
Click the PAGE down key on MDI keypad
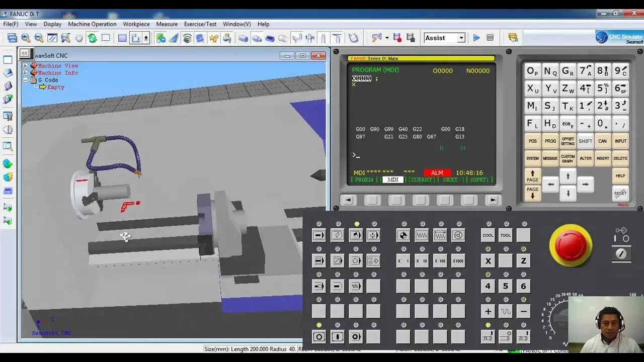coord(533,193)
